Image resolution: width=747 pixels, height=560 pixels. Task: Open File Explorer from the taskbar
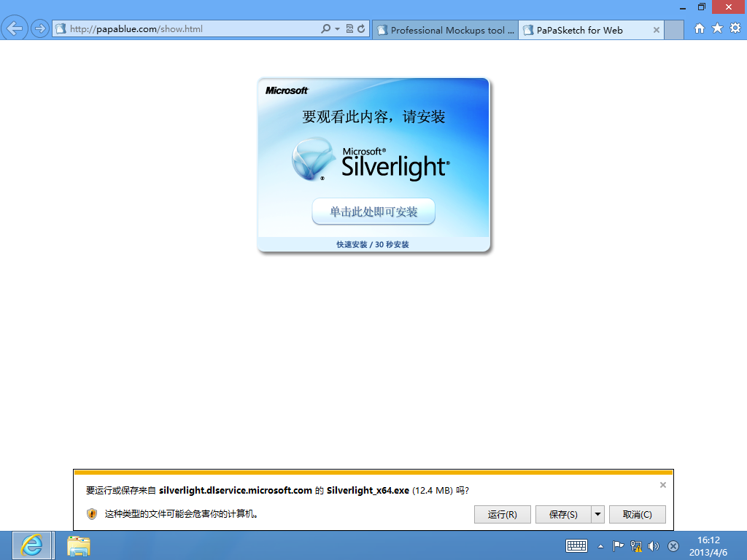[79, 545]
